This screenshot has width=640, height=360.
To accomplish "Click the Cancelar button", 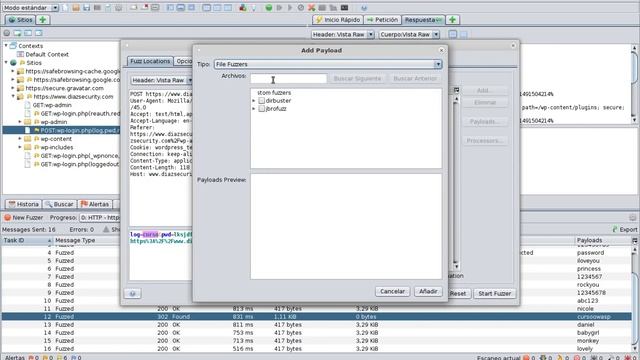I will click(392, 291).
